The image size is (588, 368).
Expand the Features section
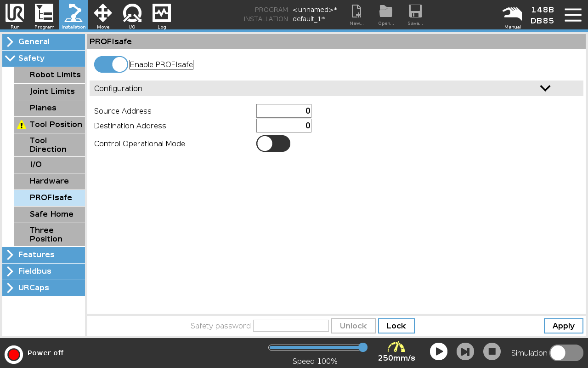[x=44, y=255]
